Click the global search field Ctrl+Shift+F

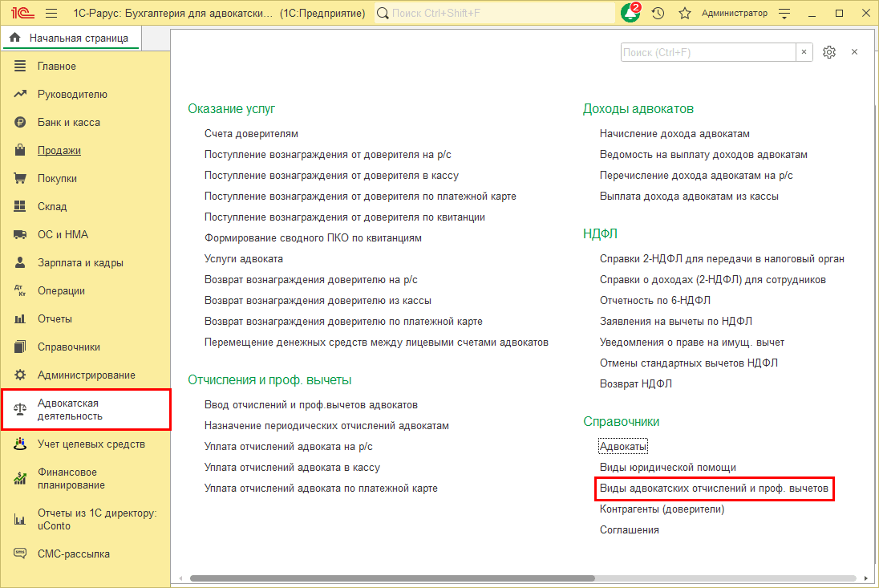click(x=493, y=14)
